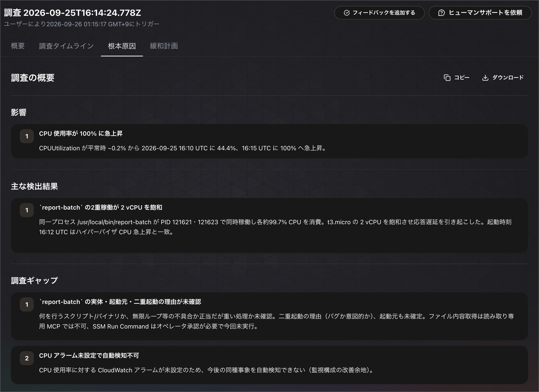
Task: Click the コピー text label
Action: [x=462, y=78]
